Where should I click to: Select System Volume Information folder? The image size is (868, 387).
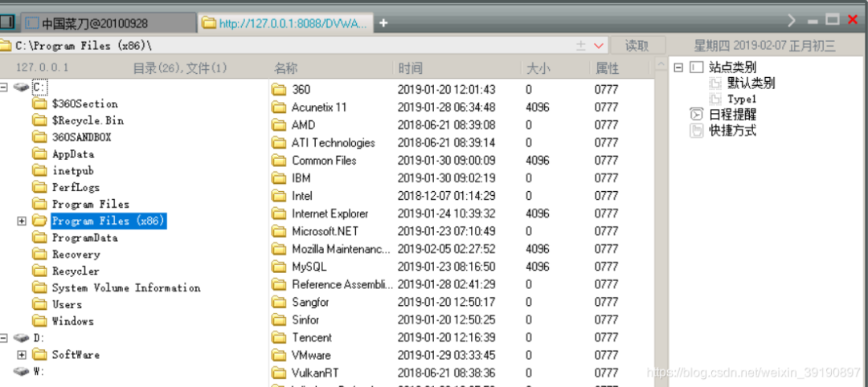point(126,287)
